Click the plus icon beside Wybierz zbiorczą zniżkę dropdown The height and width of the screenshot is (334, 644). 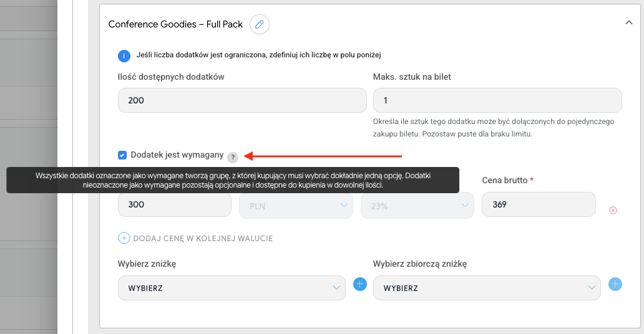click(x=615, y=284)
